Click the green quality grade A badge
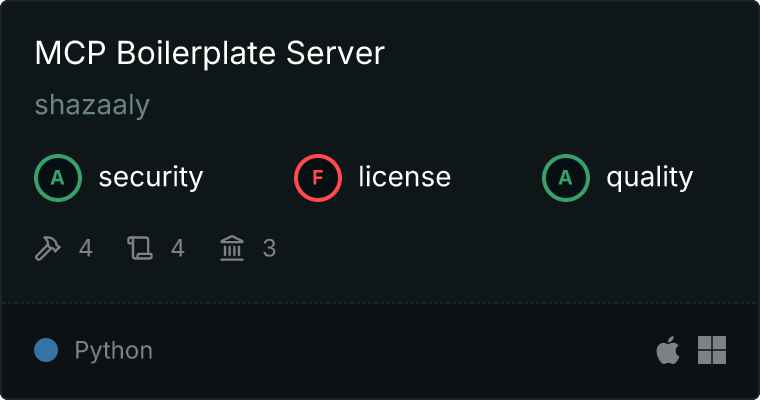 click(566, 178)
